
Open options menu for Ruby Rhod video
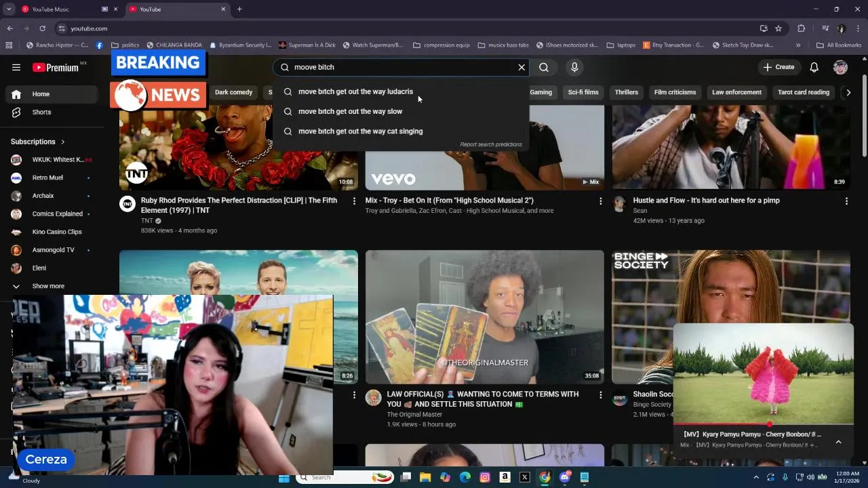pyautogui.click(x=353, y=201)
